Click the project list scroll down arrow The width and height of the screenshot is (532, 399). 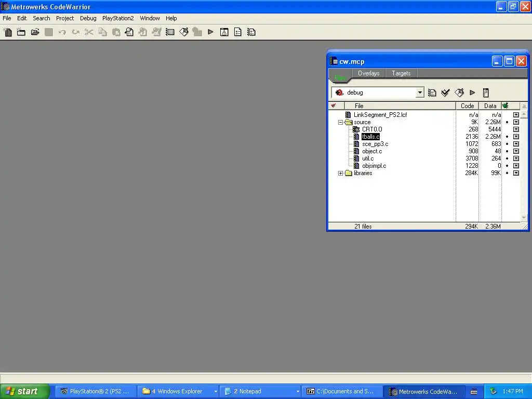click(524, 218)
